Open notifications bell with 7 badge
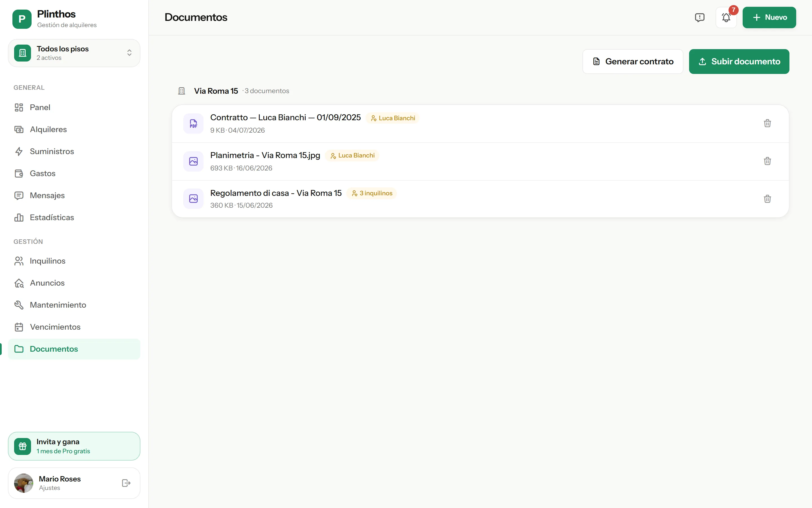Viewport: 812px width, 508px height. [x=726, y=17]
